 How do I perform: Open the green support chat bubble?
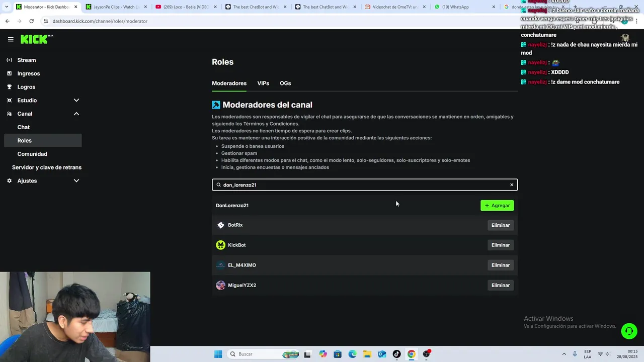click(x=629, y=331)
